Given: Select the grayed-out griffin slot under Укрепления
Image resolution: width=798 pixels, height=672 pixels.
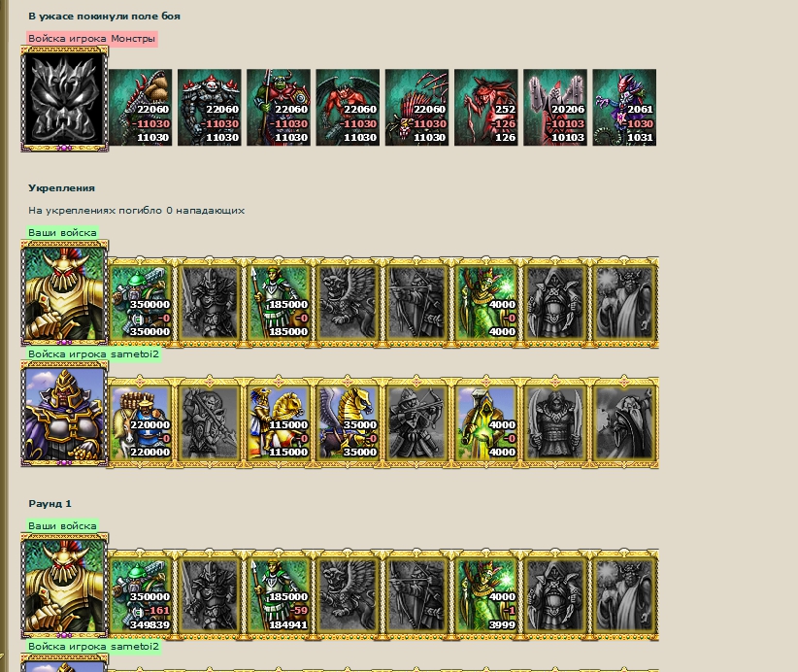Looking at the screenshot, I should 349,302.
